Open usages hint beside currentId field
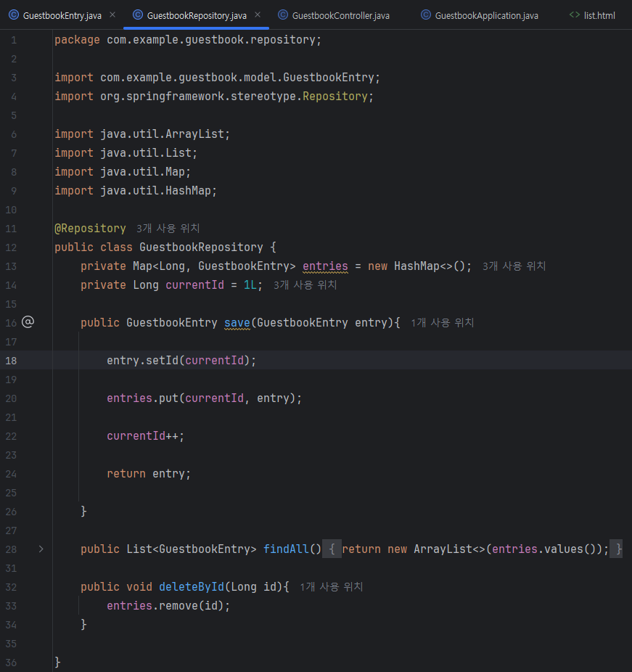 305,285
